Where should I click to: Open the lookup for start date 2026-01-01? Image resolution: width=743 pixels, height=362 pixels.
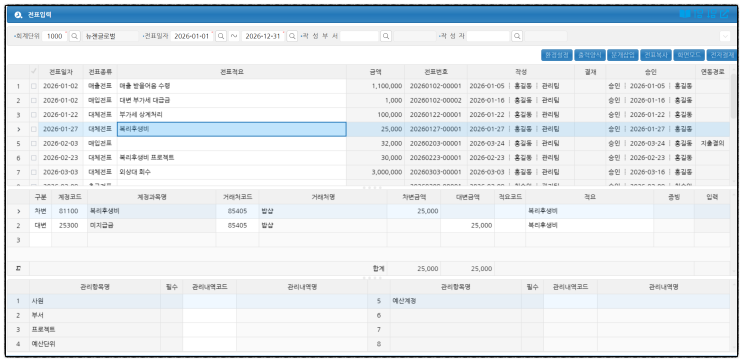pyautogui.click(x=220, y=36)
